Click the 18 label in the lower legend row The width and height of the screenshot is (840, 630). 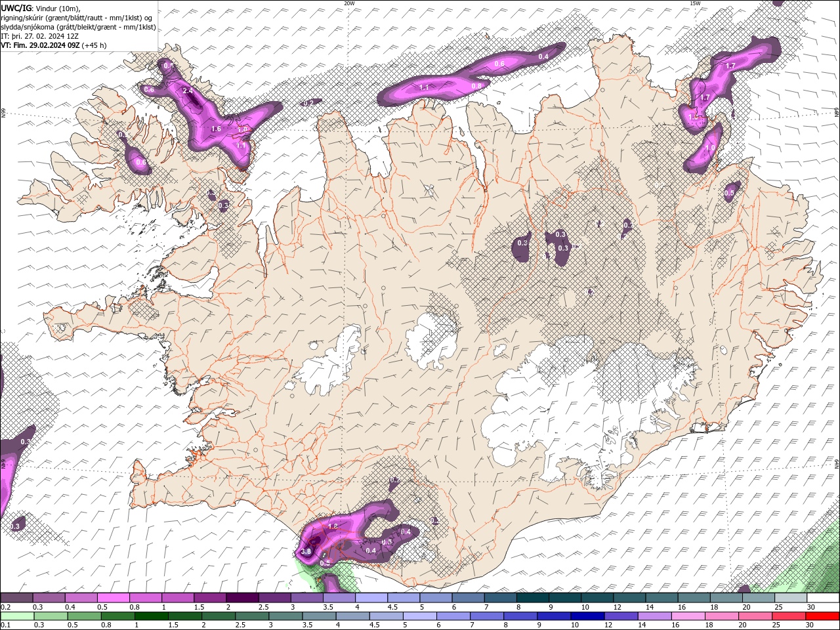tap(709, 625)
